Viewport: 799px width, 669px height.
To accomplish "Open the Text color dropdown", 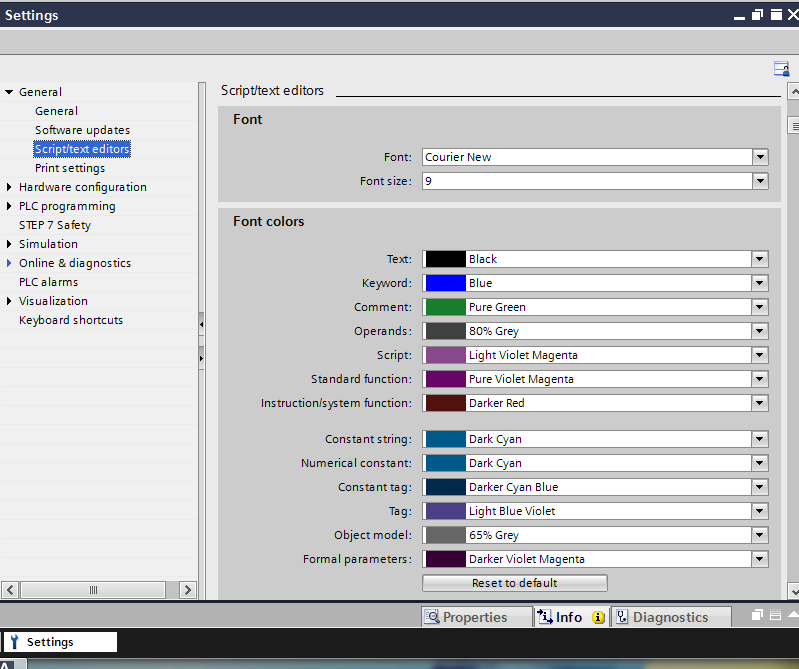I will (759, 259).
